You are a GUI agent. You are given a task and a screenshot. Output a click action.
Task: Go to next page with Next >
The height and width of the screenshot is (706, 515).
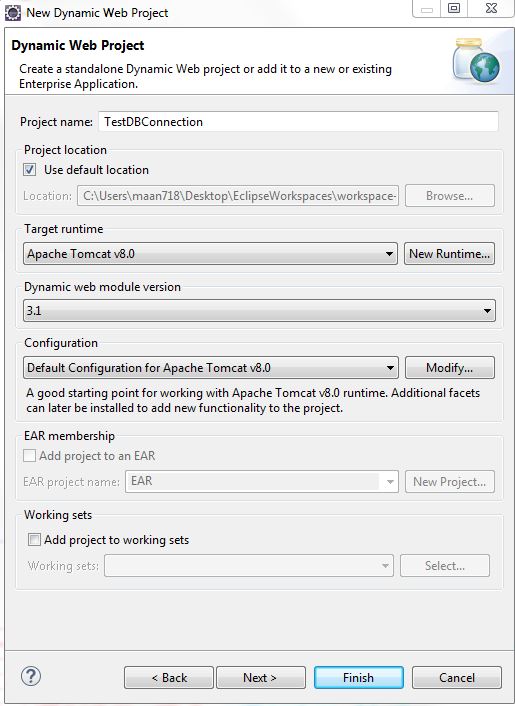coord(261,678)
